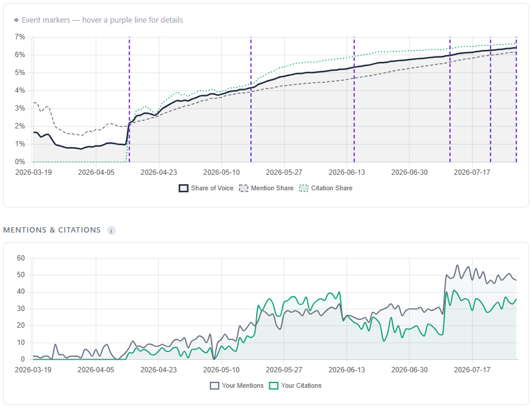Screen dimensions: 532x408
Task: Toggle the Mention Share legend series
Action: tap(266, 188)
